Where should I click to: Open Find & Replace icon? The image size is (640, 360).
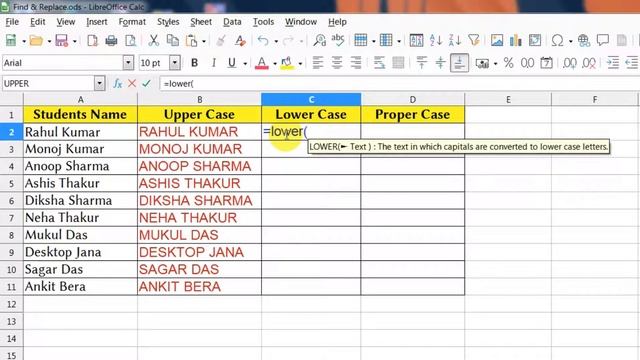pos(319,40)
